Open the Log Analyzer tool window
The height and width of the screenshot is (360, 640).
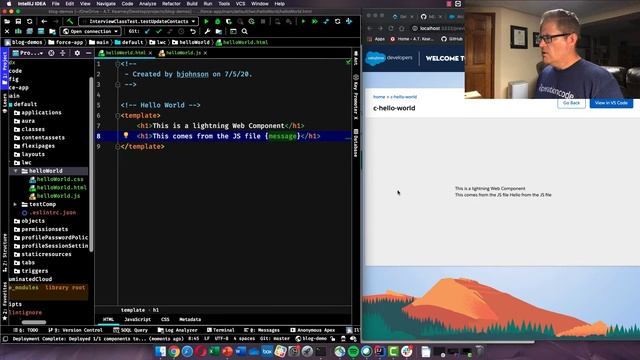pos(178,330)
